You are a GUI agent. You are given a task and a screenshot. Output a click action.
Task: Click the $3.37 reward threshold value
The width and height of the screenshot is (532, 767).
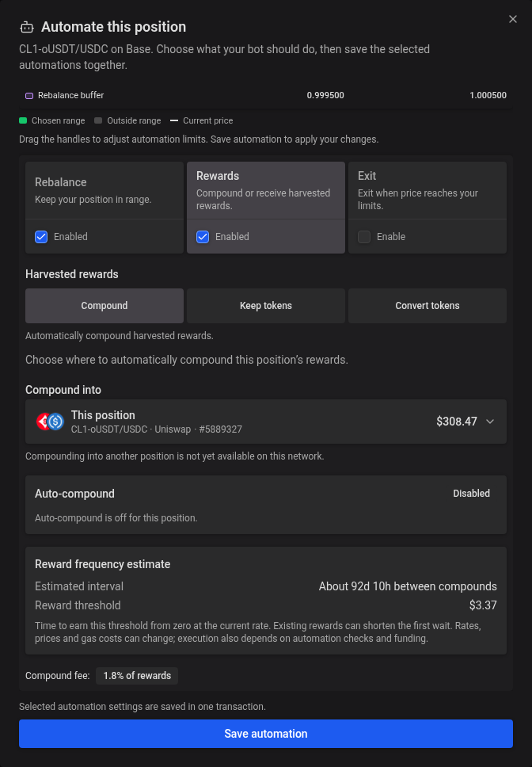click(x=483, y=605)
